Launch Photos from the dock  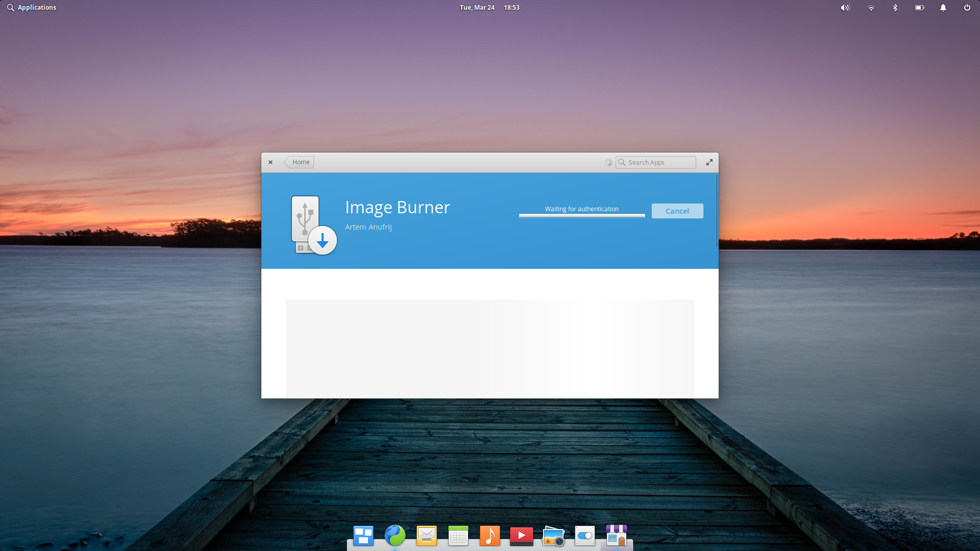[553, 536]
